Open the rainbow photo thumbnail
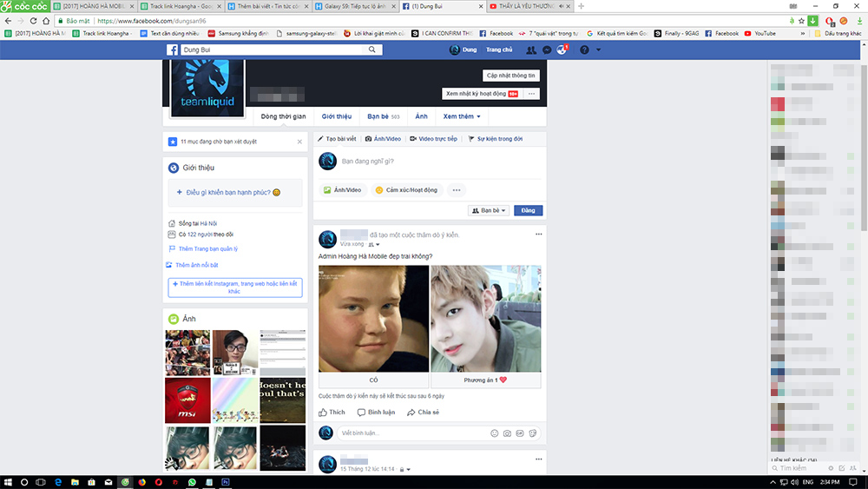Image resolution: width=868 pixels, height=489 pixels. [235, 400]
